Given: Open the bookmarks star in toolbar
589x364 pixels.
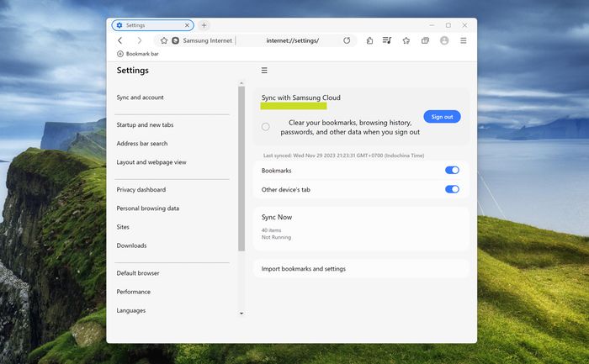Looking at the screenshot, I should pos(406,40).
